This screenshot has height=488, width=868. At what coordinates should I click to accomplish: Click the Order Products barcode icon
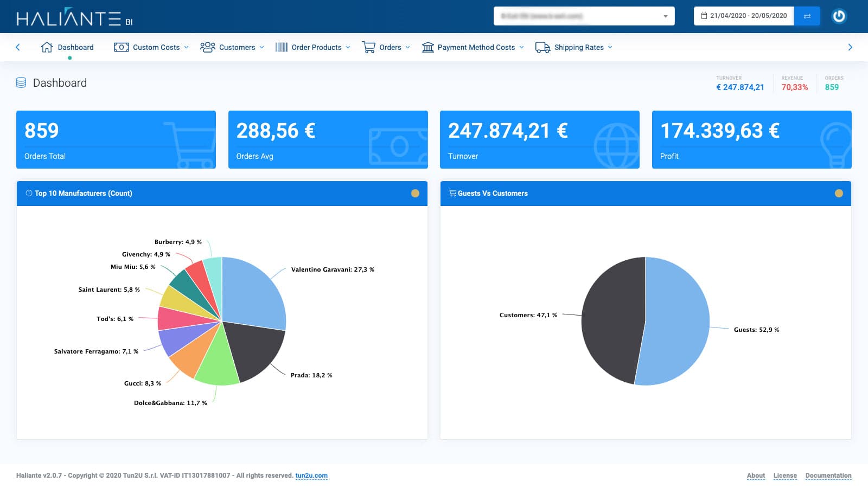(282, 47)
